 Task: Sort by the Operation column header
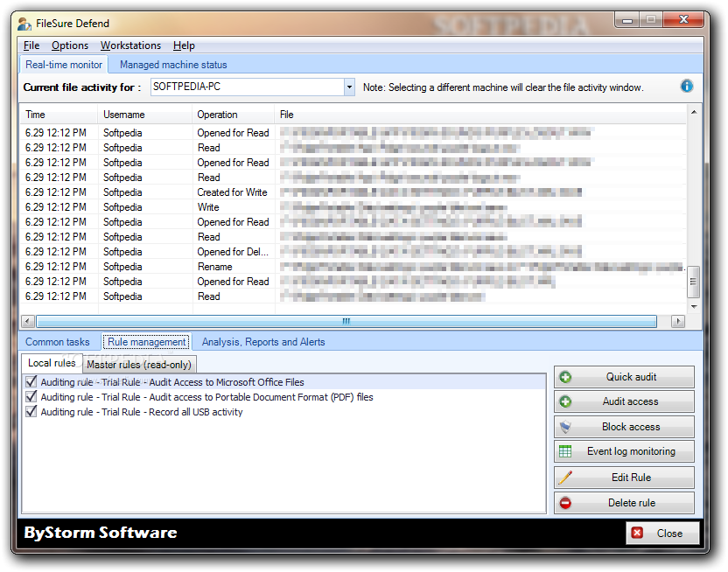point(233,115)
